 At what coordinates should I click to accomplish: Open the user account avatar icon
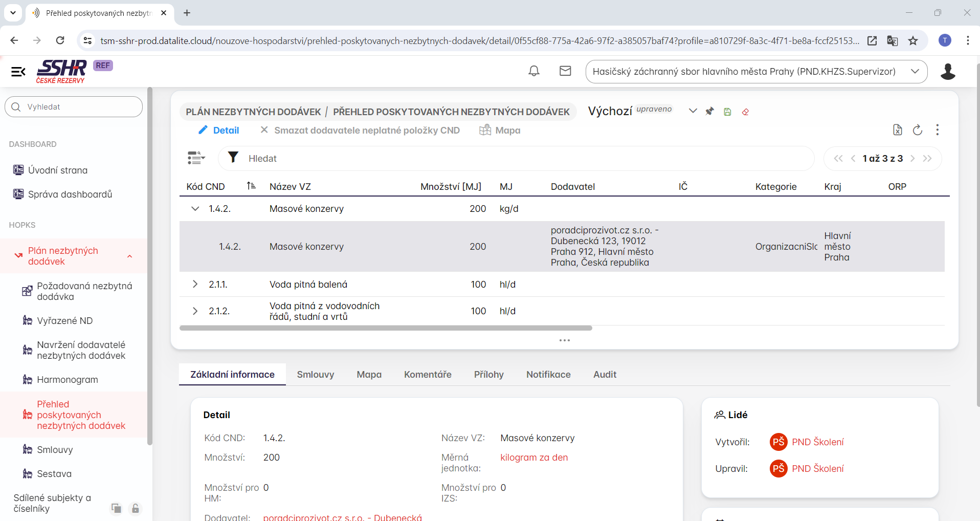coord(947,72)
